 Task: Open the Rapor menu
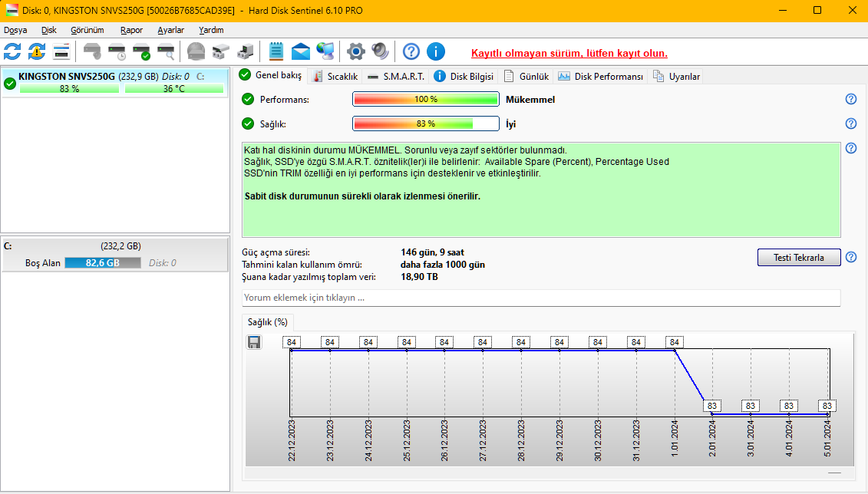click(131, 30)
